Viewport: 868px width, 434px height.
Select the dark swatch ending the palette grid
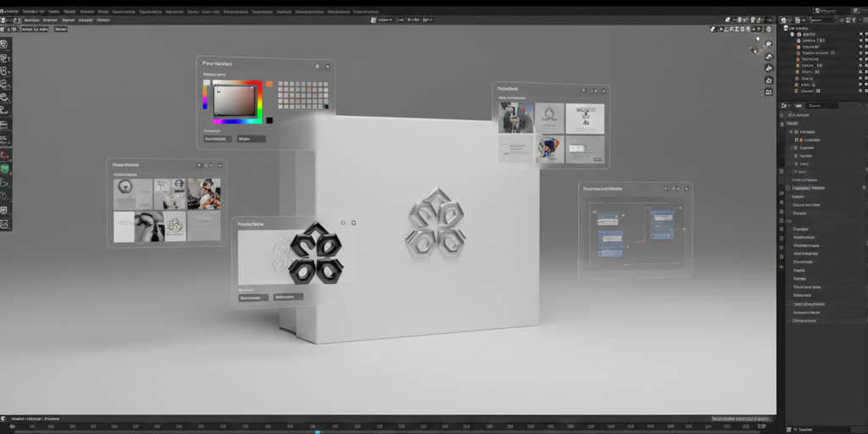326,106
